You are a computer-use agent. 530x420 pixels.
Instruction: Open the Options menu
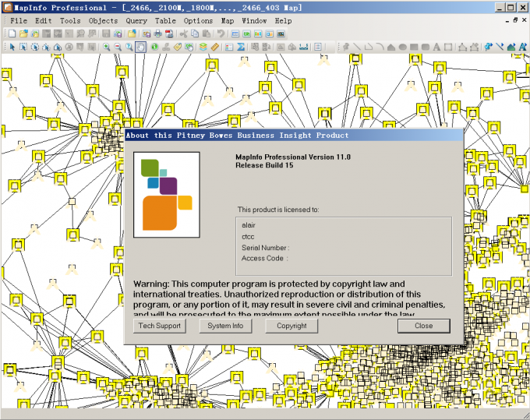click(x=199, y=20)
